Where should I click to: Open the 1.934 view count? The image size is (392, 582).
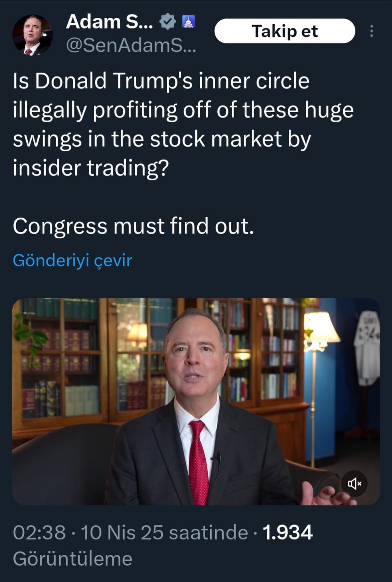[x=287, y=533]
